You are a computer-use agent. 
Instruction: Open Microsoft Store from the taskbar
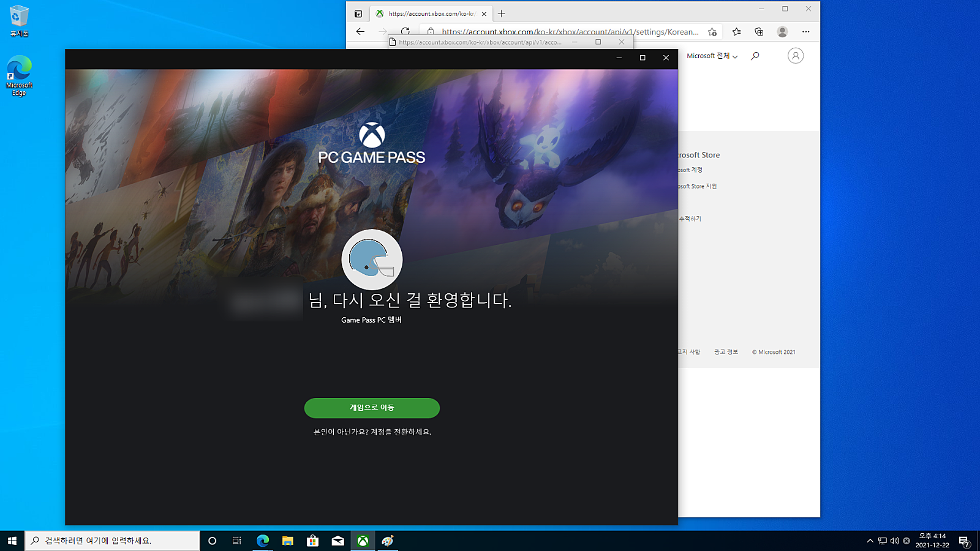coord(313,541)
